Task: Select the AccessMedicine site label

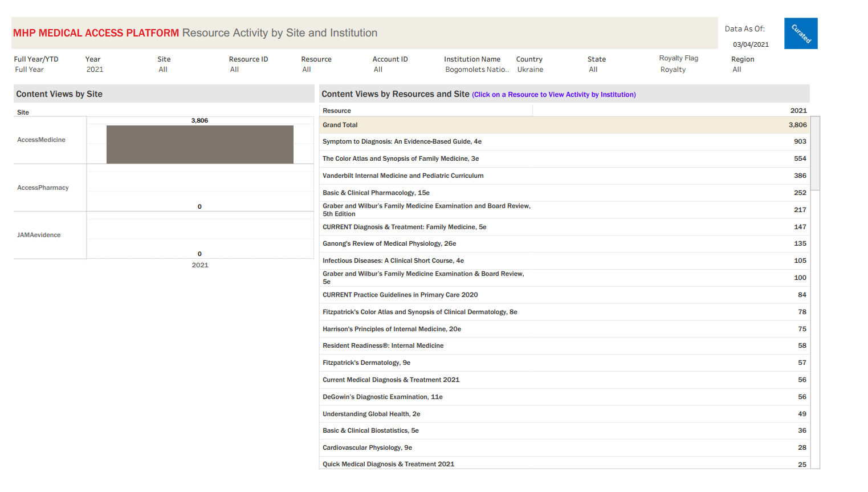Action: click(41, 140)
